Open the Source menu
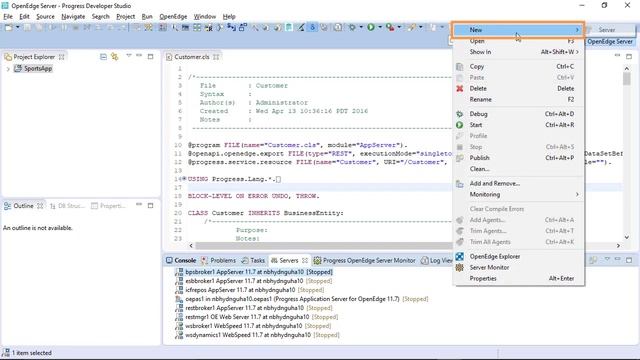 pos(45,17)
